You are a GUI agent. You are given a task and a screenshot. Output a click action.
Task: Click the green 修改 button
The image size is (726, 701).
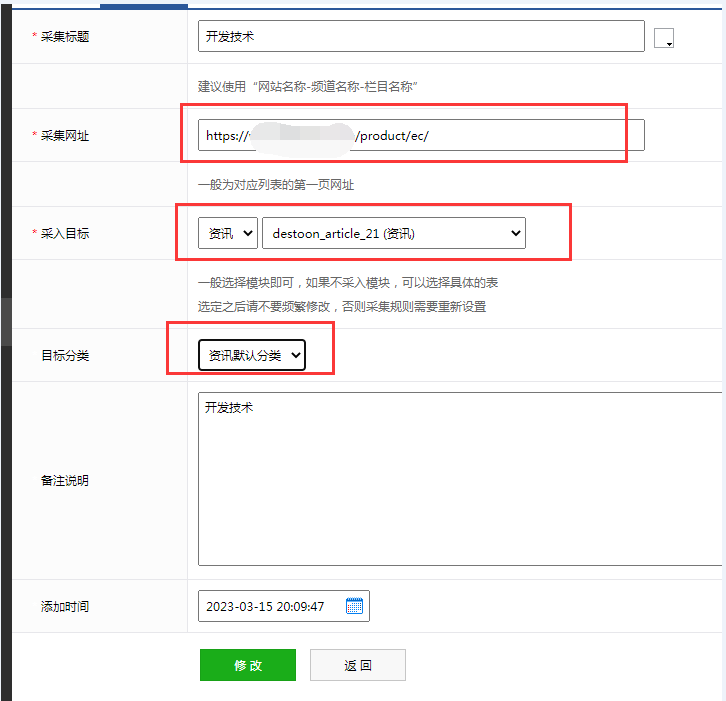point(248,665)
